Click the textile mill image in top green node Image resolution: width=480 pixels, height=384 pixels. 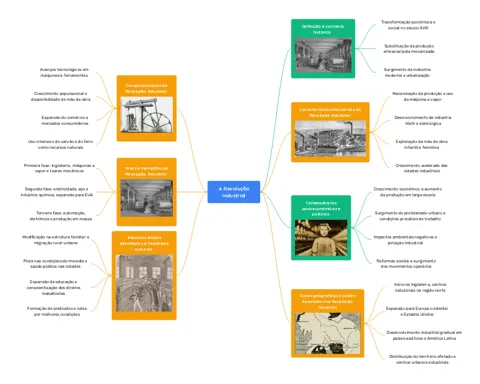(323, 55)
